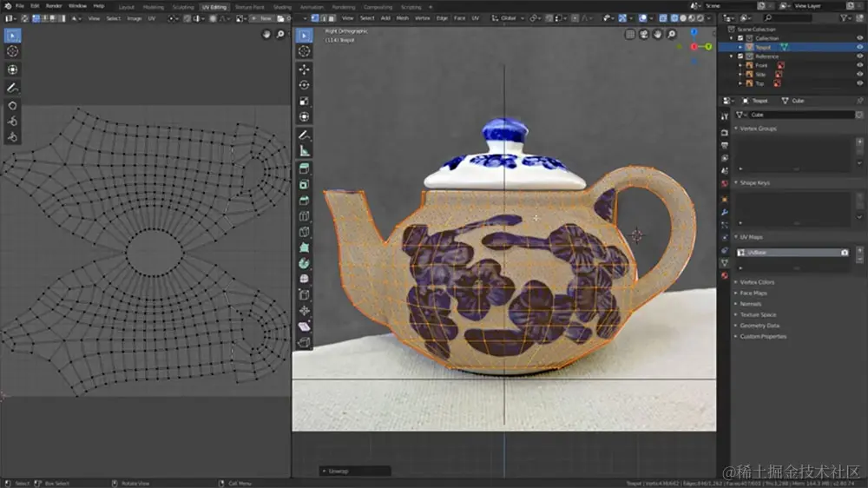This screenshot has width=868, height=488.
Task: Select the Spin tool
Action: (x=305, y=264)
